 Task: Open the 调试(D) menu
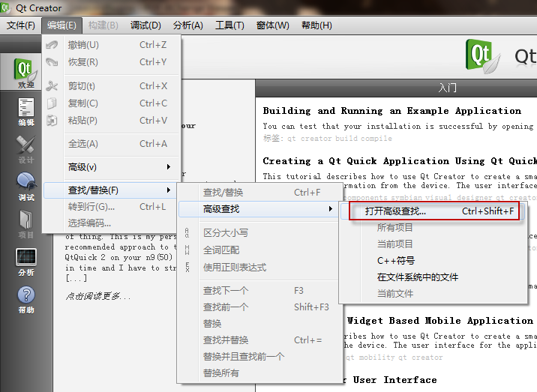click(x=145, y=25)
